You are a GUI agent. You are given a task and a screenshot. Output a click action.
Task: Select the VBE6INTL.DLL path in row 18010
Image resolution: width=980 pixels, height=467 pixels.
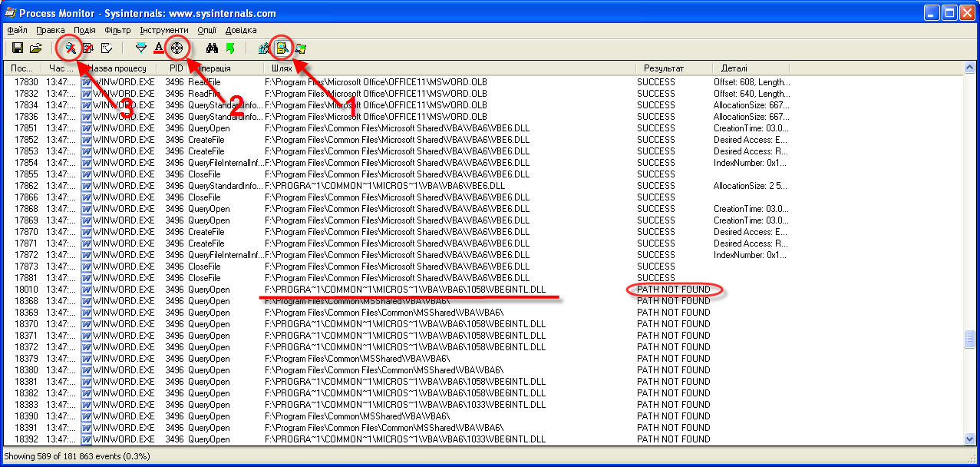(405, 290)
